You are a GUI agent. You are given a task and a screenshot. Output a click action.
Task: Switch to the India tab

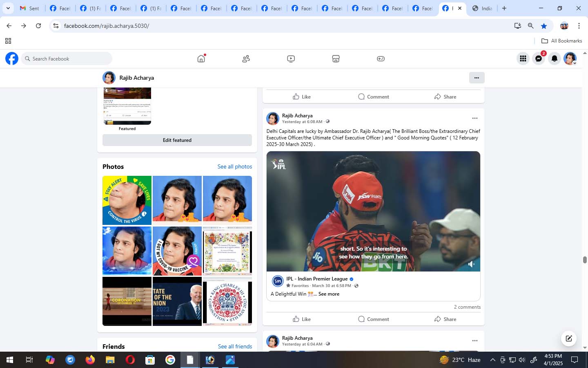(482, 8)
